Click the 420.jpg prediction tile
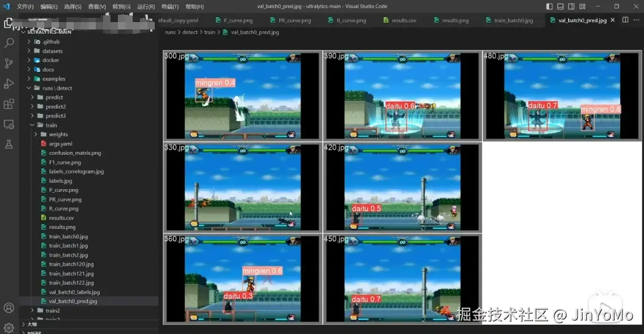The height and width of the screenshot is (334, 644). tap(402, 187)
